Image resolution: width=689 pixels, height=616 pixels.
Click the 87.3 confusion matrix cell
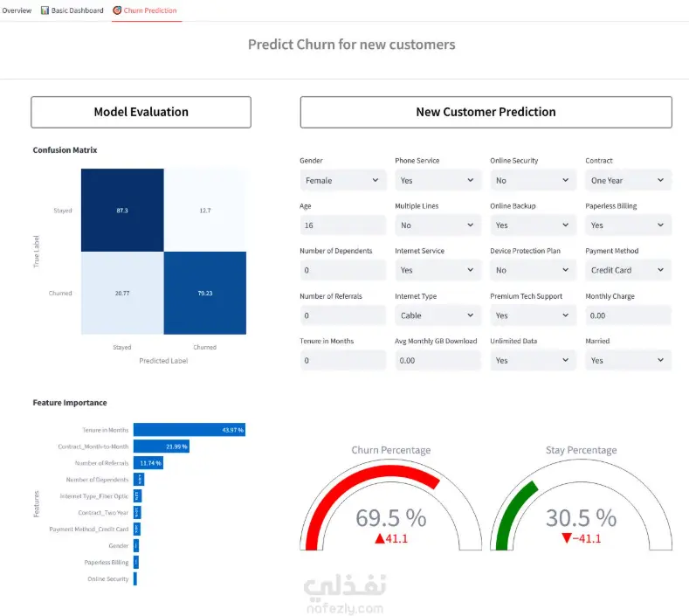(x=122, y=211)
